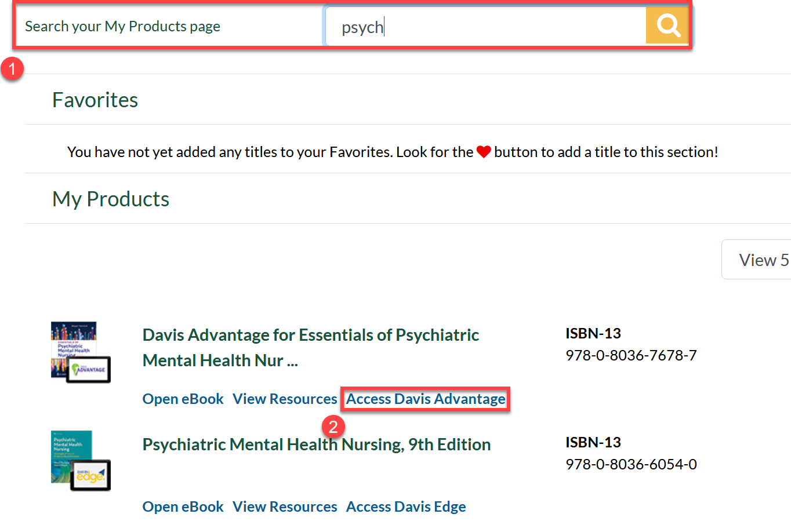Open the View 5 display dropdown
The image size is (791, 532).
[764, 259]
